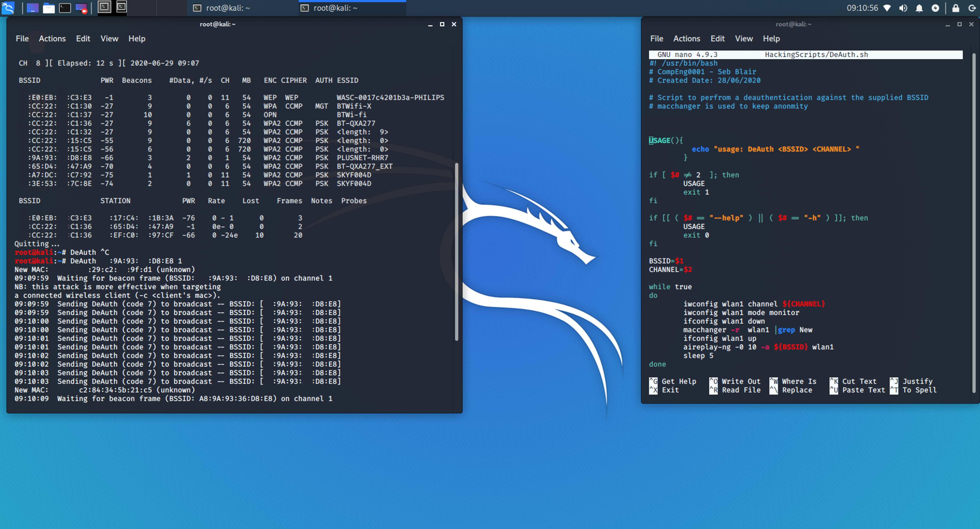Click the 'sleep 5' line
This screenshot has height=529, width=980.
click(x=698, y=356)
